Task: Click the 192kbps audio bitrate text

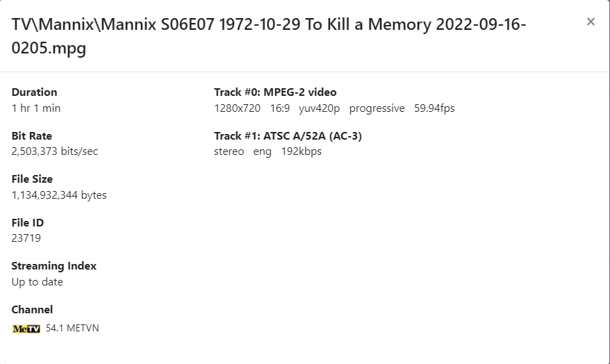Action: click(x=302, y=151)
